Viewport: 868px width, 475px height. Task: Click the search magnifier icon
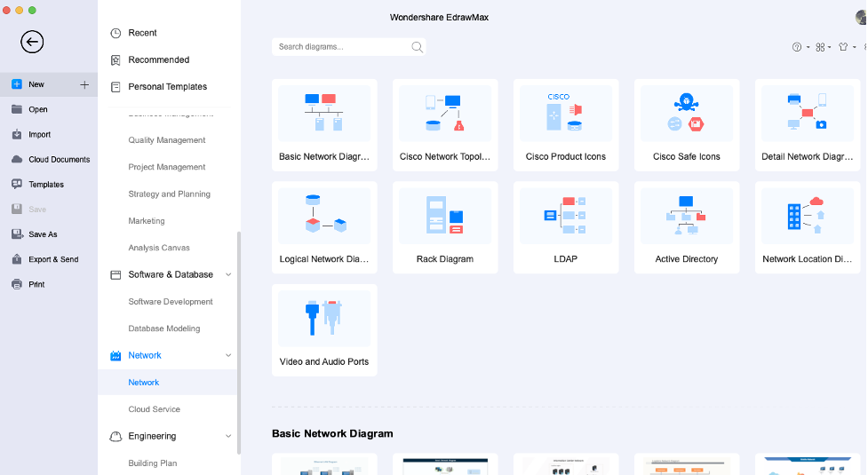418,47
